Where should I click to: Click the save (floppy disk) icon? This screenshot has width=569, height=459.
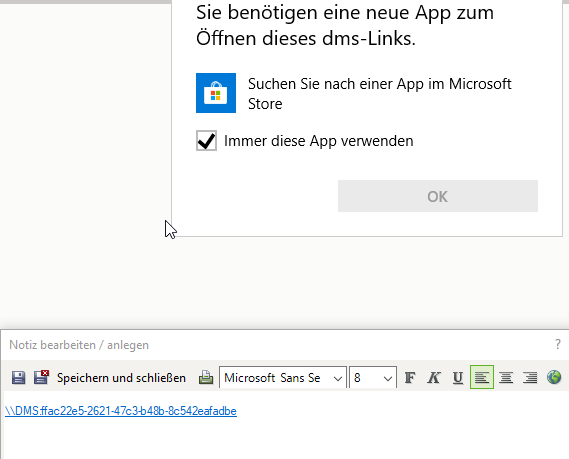coord(18,377)
